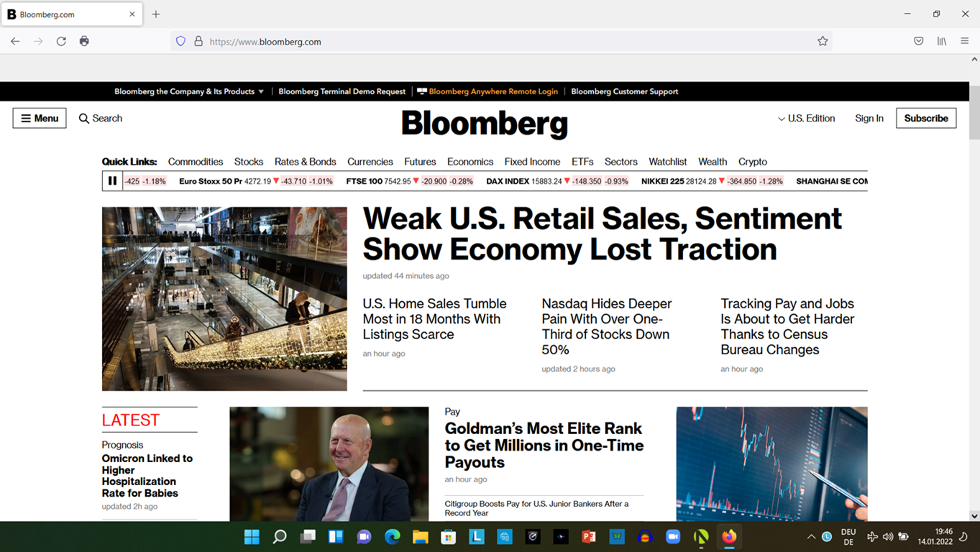Open File Explorer from the taskbar
Screen dimensions: 980x552
pos(420,537)
